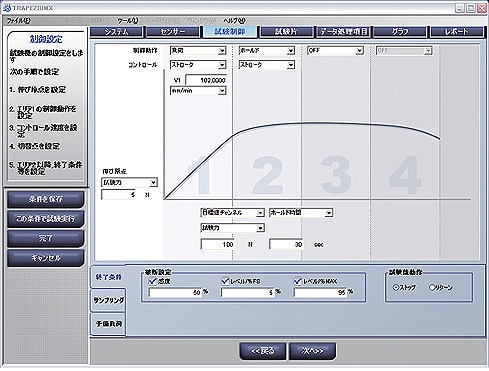Expand the 伸び原点 試験力 dropdown
Screen dimensions: 489x371
click(x=129, y=183)
